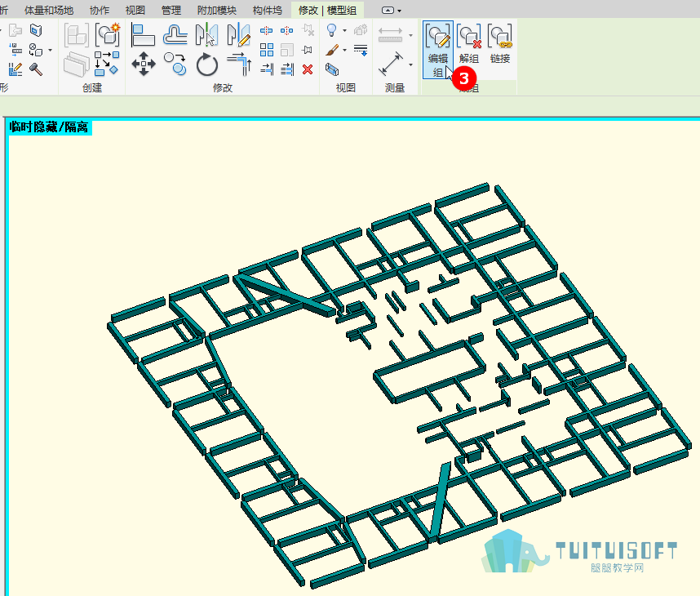Open the 协作 ribbon tab
The image size is (700, 596).
(99, 11)
